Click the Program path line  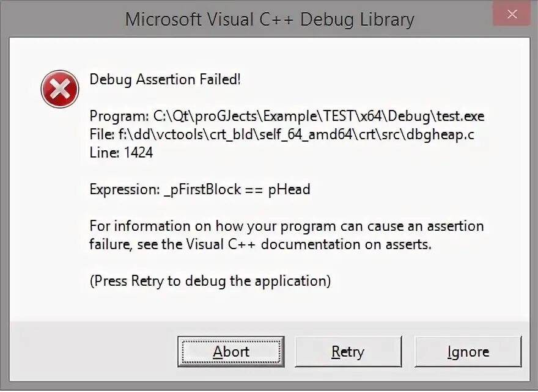[x=286, y=116]
